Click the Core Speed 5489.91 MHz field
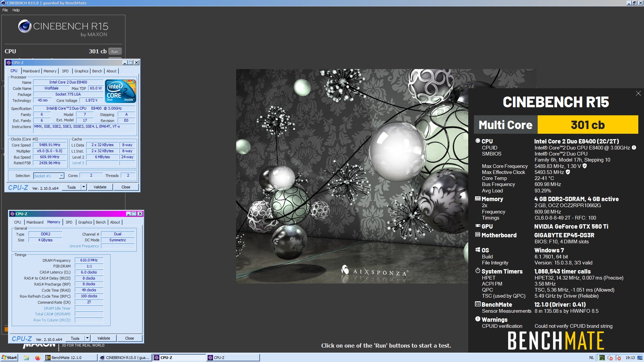The image size is (644, 362). coord(50,145)
